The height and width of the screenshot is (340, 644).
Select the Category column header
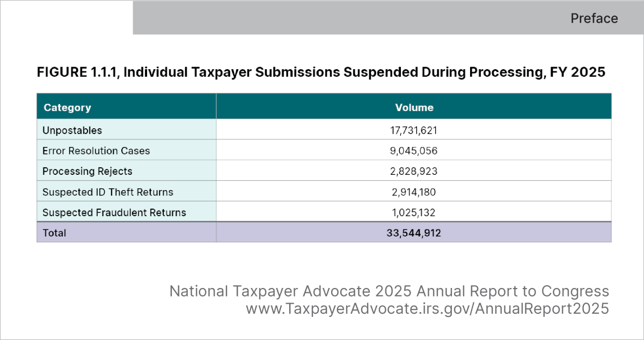[x=68, y=107]
